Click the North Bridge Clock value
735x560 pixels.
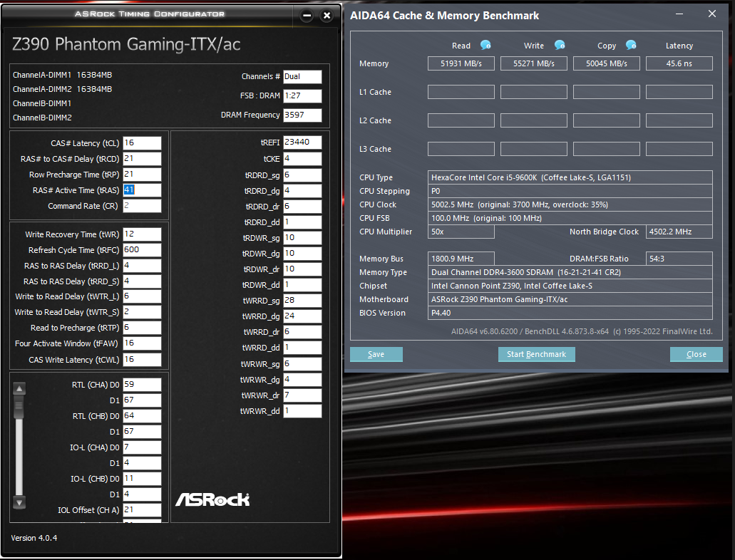(x=679, y=232)
